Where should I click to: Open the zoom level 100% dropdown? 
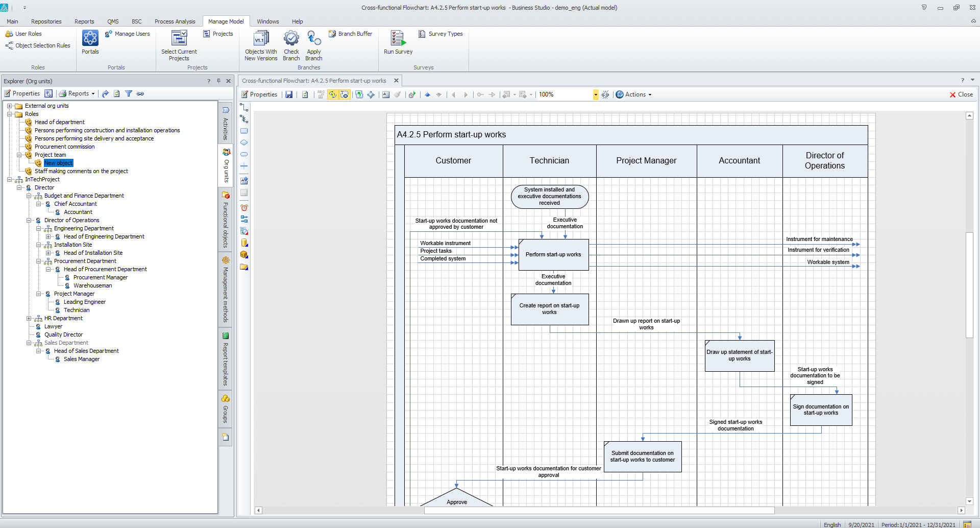click(x=595, y=94)
